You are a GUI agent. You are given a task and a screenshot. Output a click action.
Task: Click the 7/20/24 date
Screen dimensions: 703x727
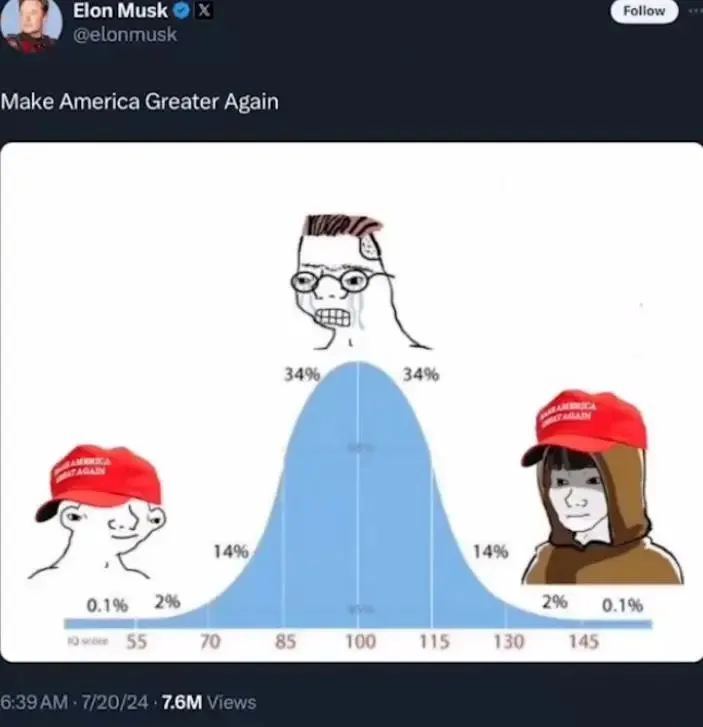click(115, 702)
